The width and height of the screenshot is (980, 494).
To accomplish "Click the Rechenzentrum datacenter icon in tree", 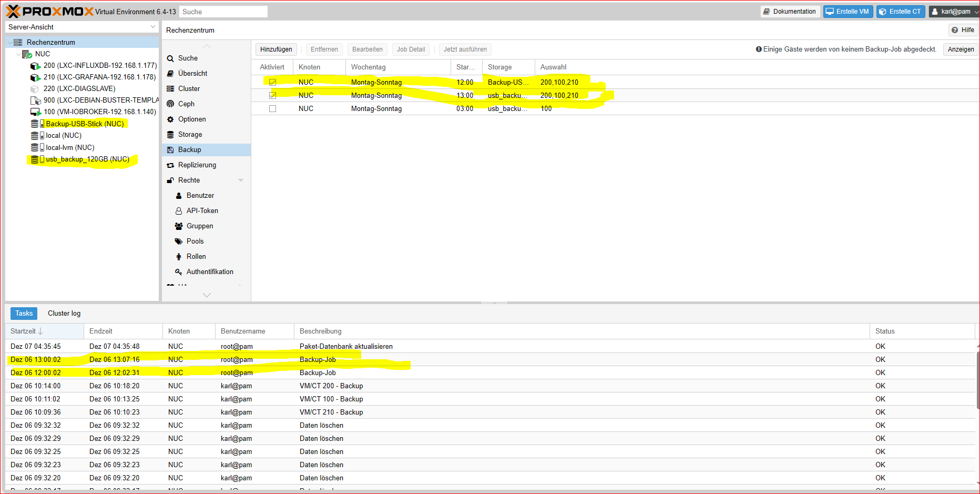I will point(18,42).
